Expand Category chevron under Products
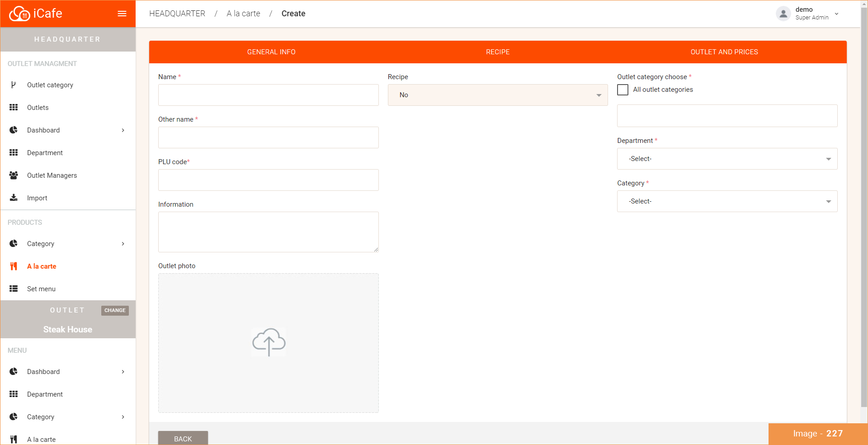This screenshot has height=445, width=868. [x=123, y=244]
